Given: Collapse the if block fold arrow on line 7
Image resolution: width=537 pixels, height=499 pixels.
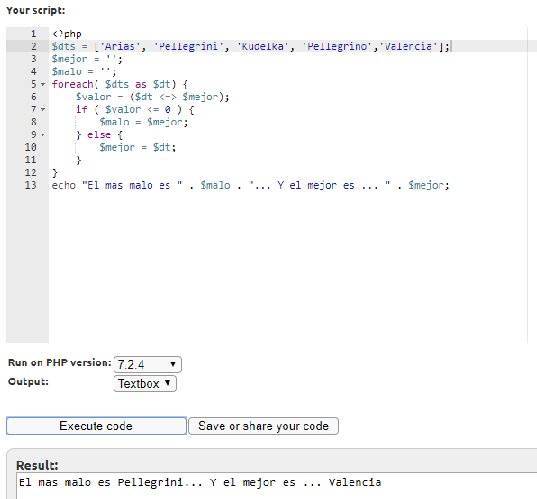Looking at the screenshot, I should (43, 110).
